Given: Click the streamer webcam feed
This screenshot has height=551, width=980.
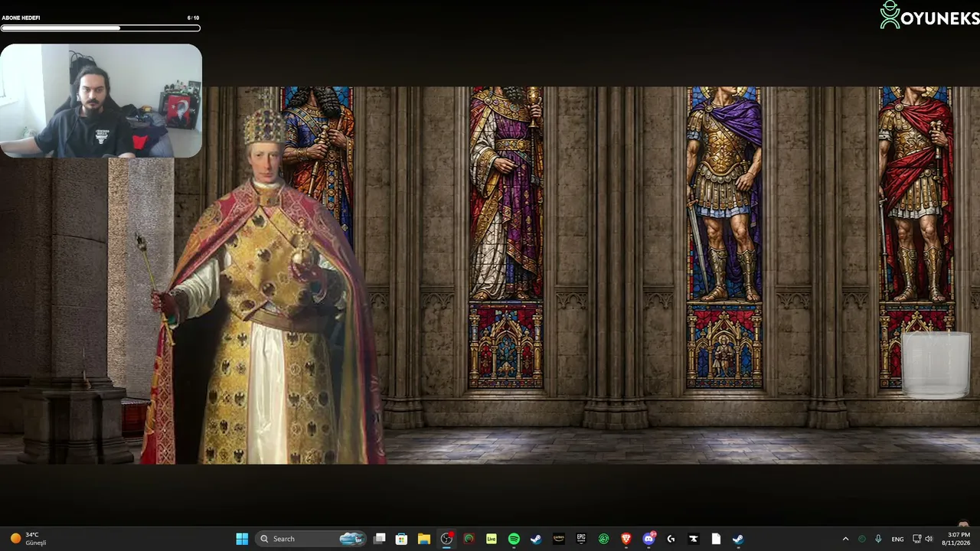Looking at the screenshot, I should click(x=101, y=100).
